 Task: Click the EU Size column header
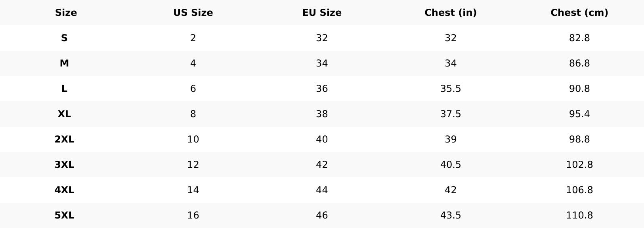322,13
